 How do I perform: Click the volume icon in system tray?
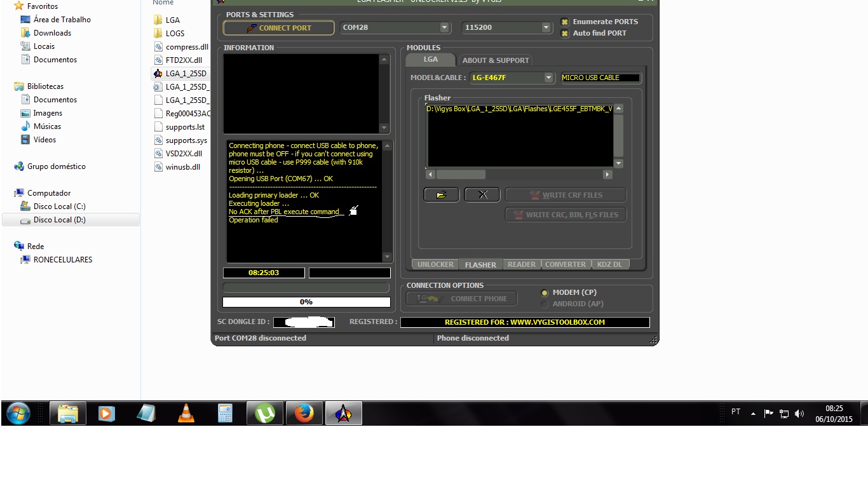click(x=799, y=414)
